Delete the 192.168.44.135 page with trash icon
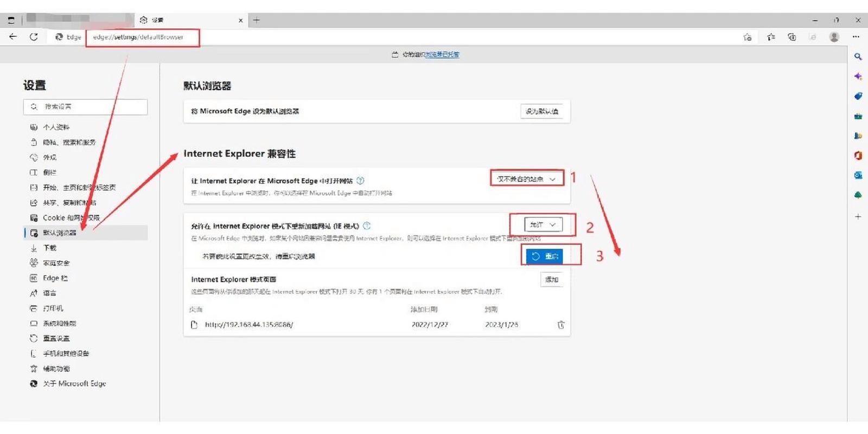This screenshot has height=434, width=868. pos(561,324)
